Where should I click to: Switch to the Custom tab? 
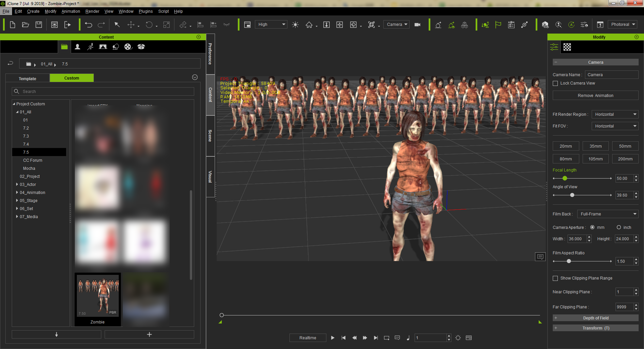pos(72,78)
